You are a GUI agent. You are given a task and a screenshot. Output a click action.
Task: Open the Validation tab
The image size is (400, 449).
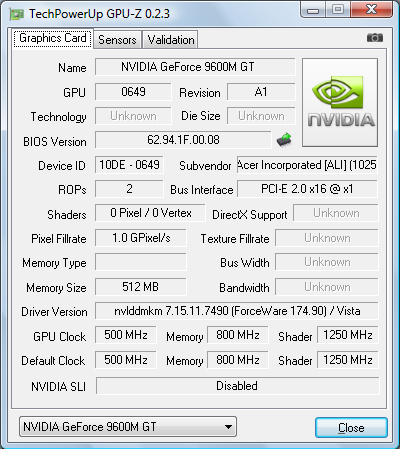tap(171, 40)
